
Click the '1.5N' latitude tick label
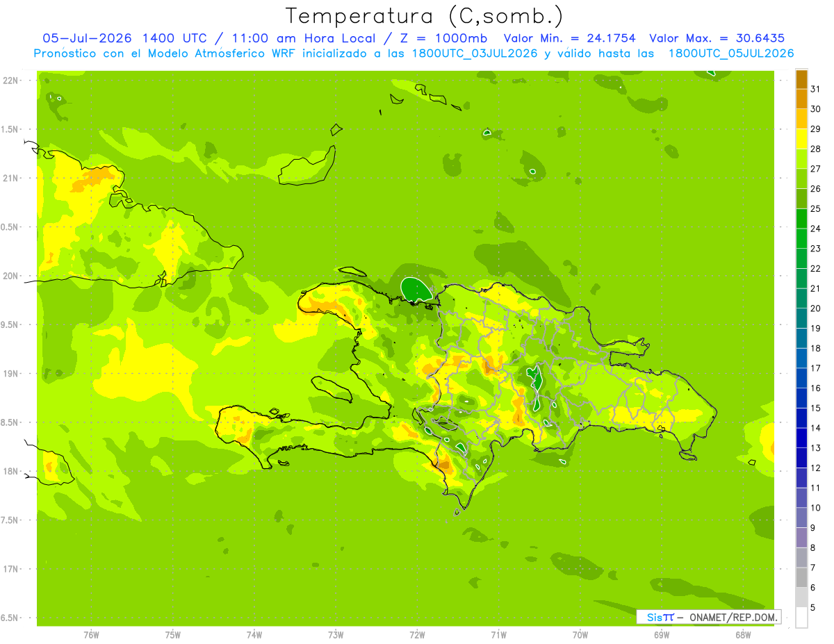click(x=10, y=129)
